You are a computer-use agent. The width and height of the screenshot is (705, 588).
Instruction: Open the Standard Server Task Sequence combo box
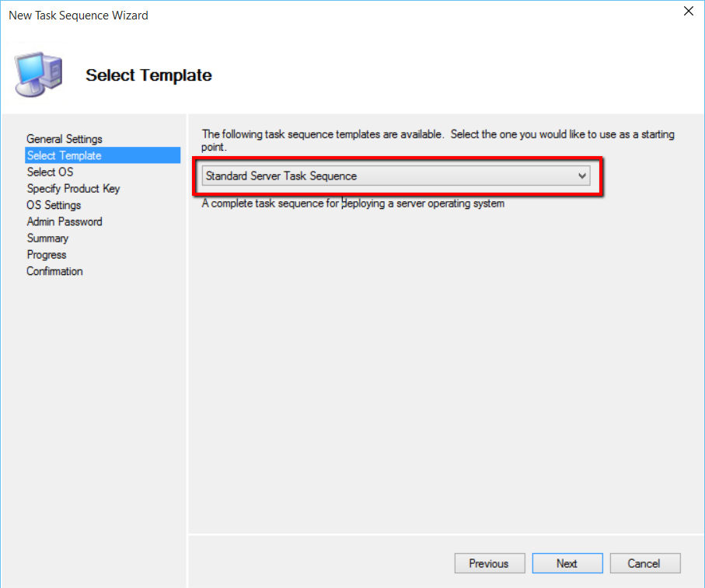[x=389, y=176]
